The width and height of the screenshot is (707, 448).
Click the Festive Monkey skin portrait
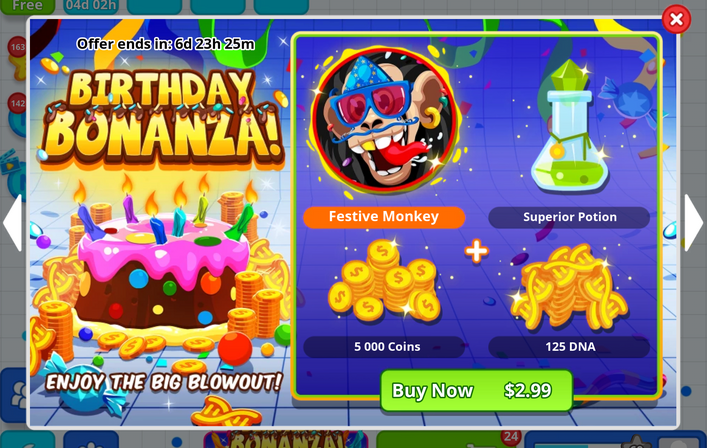coord(385,121)
